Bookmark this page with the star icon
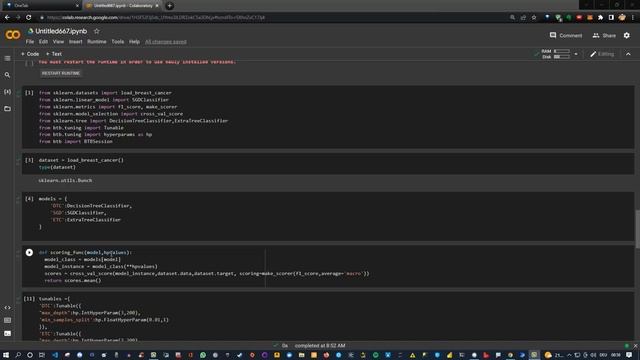Screen dimensions: 640x360 click(x=534, y=18)
